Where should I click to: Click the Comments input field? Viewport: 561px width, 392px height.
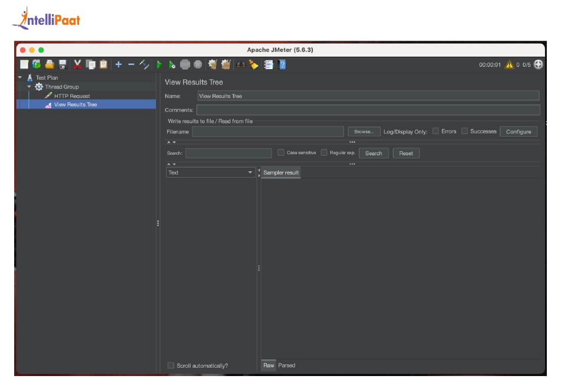(x=368, y=110)
